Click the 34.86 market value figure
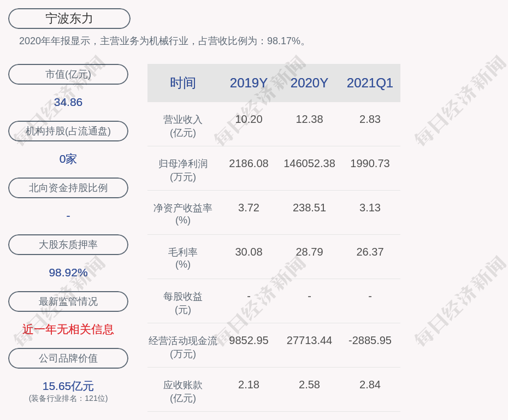 click(x=68, y=102)
